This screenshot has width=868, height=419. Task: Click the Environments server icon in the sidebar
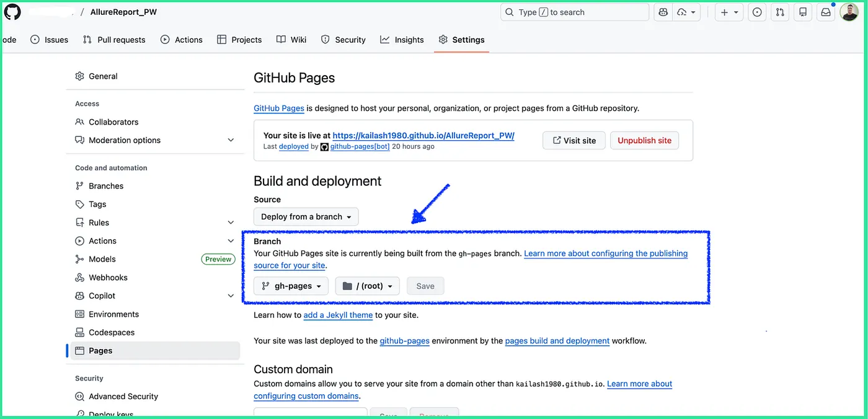click(x=79, y=314)
